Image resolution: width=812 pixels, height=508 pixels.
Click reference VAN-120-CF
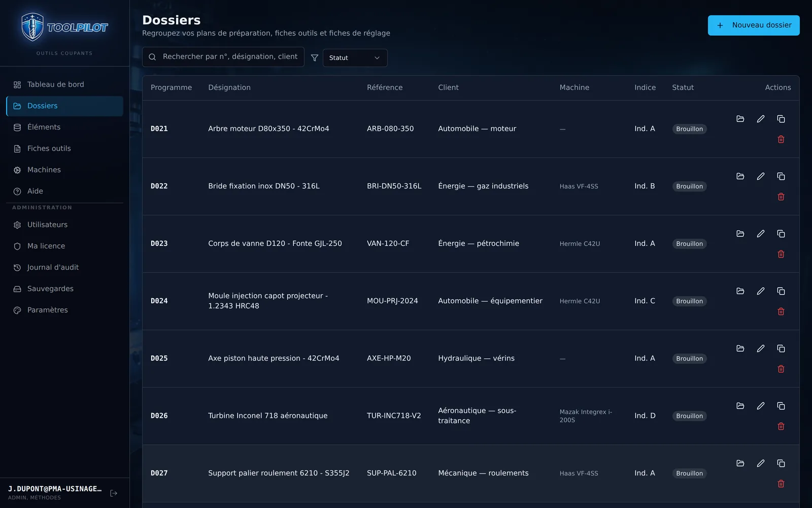[x=388, y=244]
